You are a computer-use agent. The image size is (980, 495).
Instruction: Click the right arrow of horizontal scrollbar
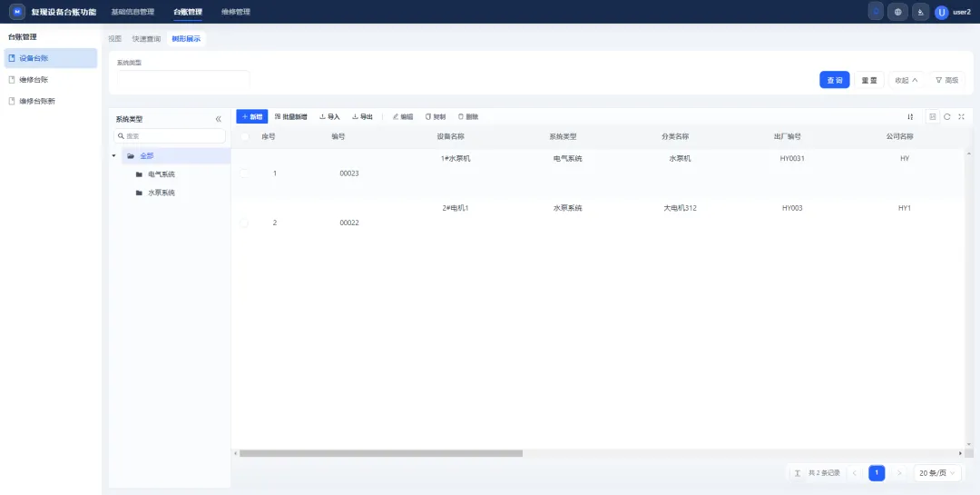coord(961,453)
